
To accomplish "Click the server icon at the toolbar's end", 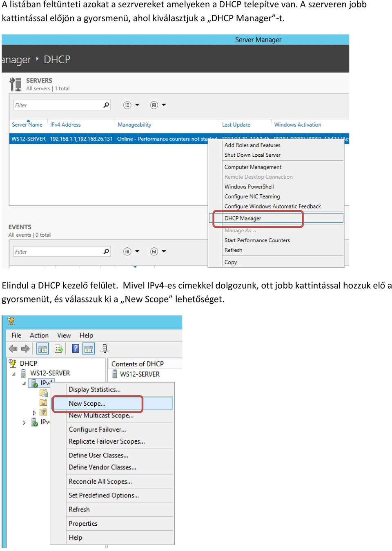I will (105, 348).
